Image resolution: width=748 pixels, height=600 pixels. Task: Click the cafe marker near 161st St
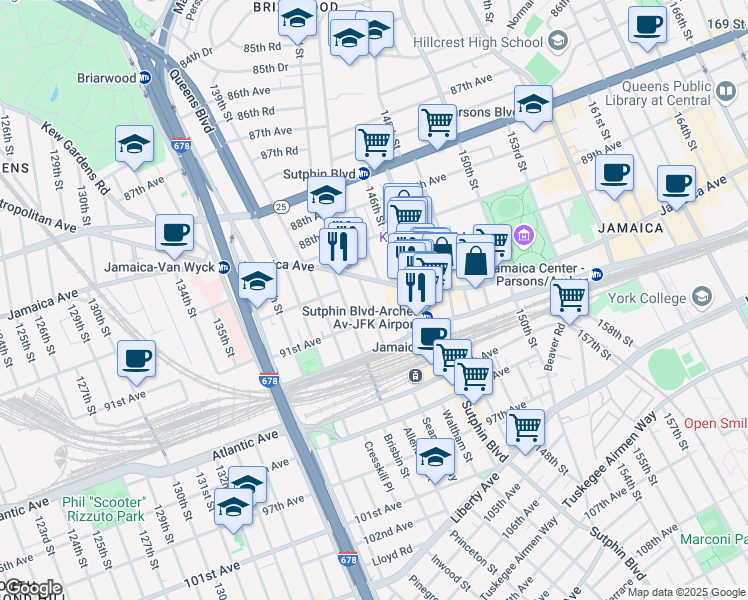tap(614, 175)
